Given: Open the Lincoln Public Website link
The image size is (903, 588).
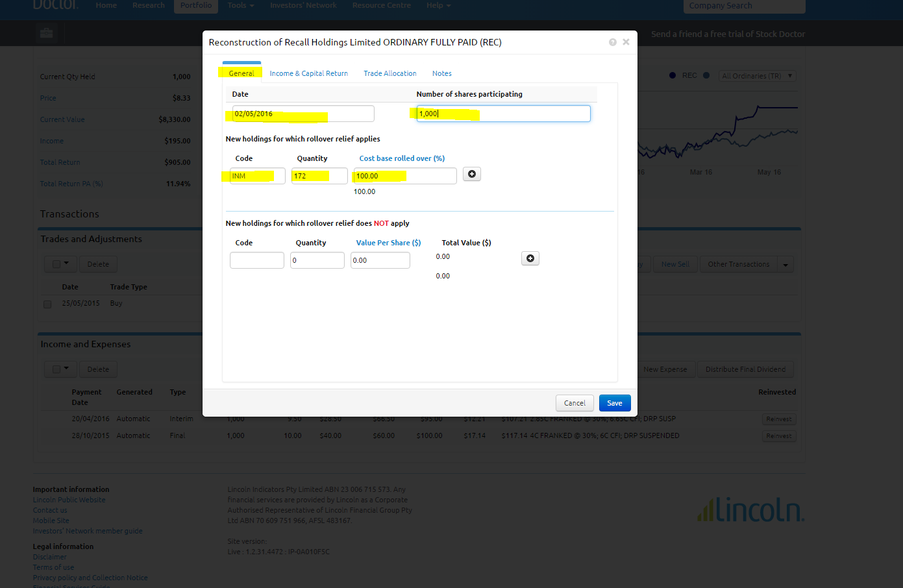Looking at the screenshot, I should 69,500.
